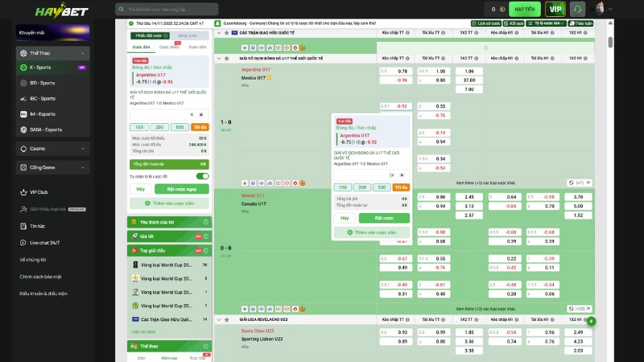Favorite the U17 Thế Giới league star
Screen dimensions: 644x362
(226, 58)
